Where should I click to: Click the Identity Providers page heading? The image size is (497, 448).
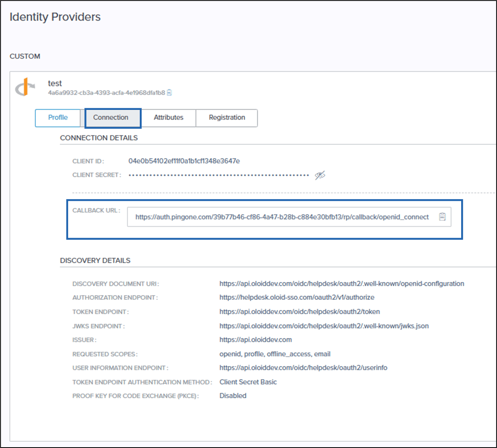(x=55, y=17)
